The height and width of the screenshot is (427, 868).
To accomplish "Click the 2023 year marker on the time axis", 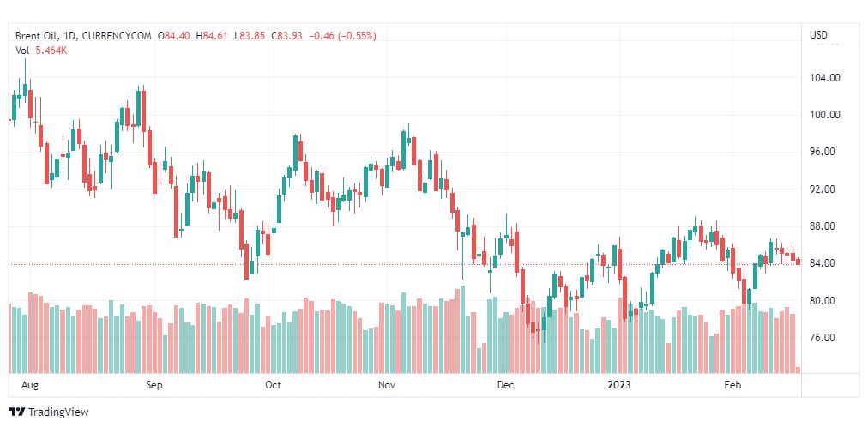I will click(619, 385).
